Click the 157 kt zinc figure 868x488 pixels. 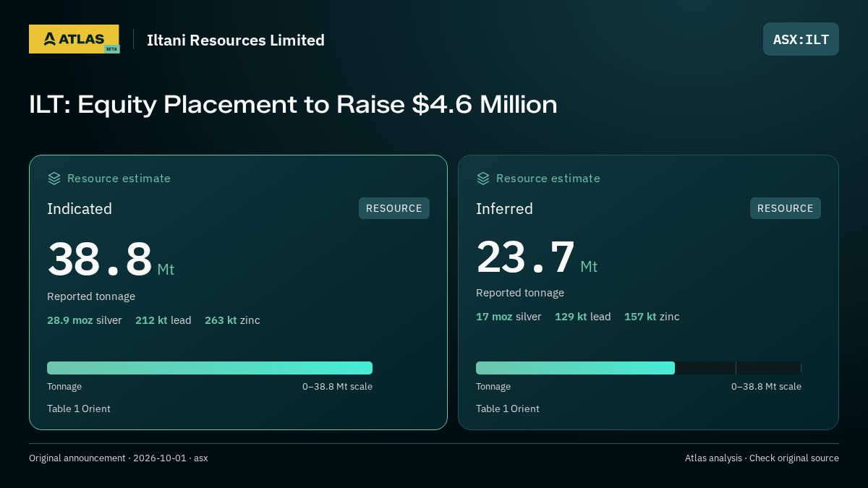[x=652, y=317]
